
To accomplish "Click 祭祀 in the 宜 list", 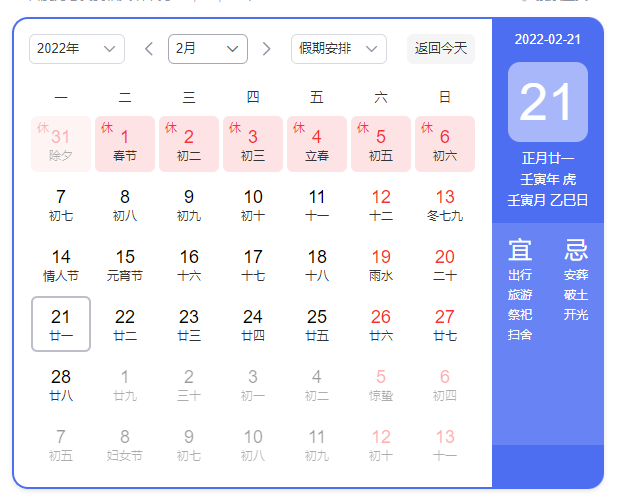I will (x=520, y=314).
